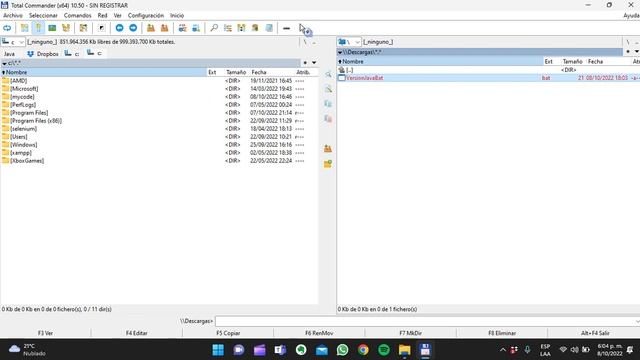
Task: Click pack icon in vertical middle bar
Action: click(328, 149)
